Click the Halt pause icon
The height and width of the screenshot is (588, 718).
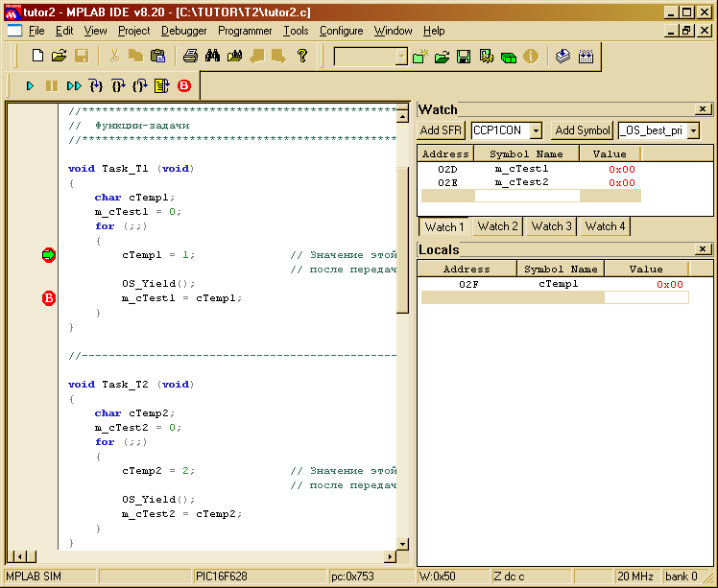tap(52, 85)
